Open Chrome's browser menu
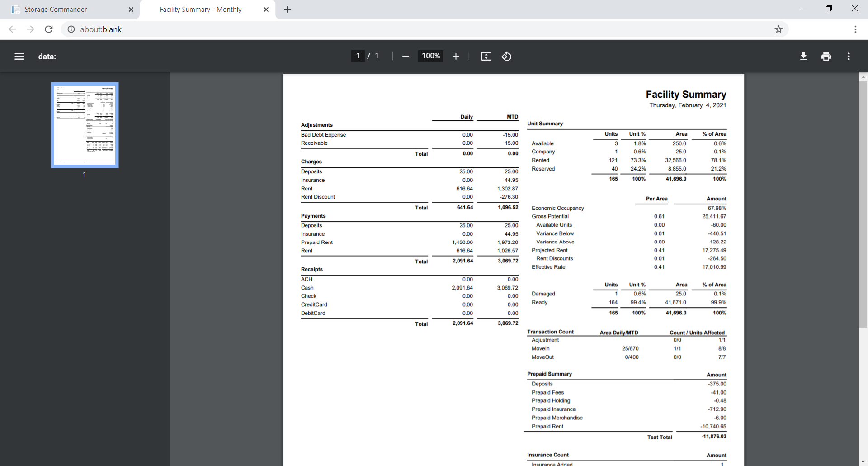Screen dimensions: 868x466 [x=855, y=29]
